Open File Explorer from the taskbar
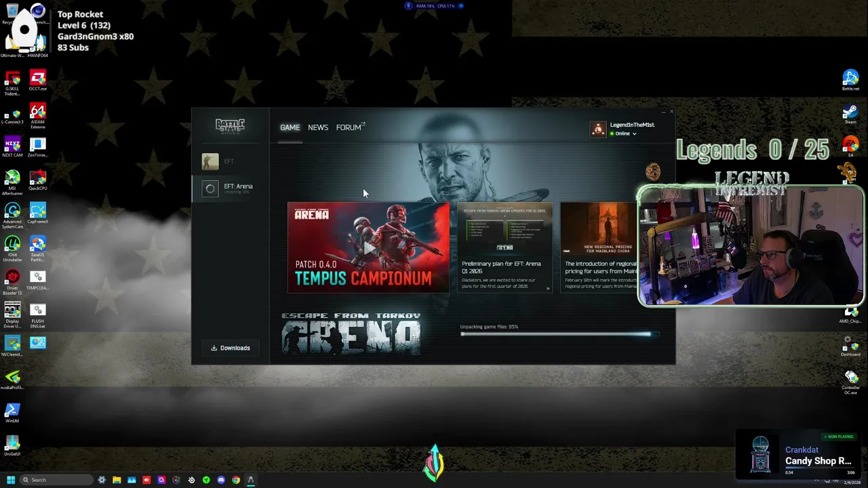This screenshot has height=488, width=868. 117,480
